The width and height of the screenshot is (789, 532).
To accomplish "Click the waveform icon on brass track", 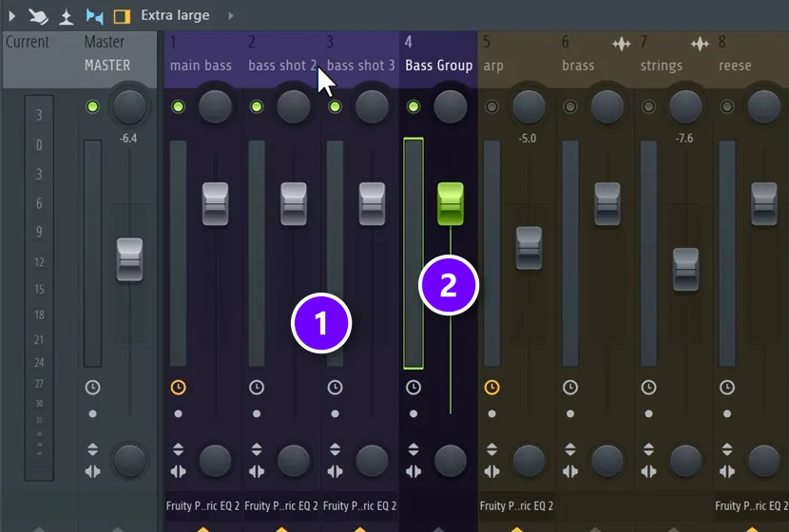I will point(622,45).
